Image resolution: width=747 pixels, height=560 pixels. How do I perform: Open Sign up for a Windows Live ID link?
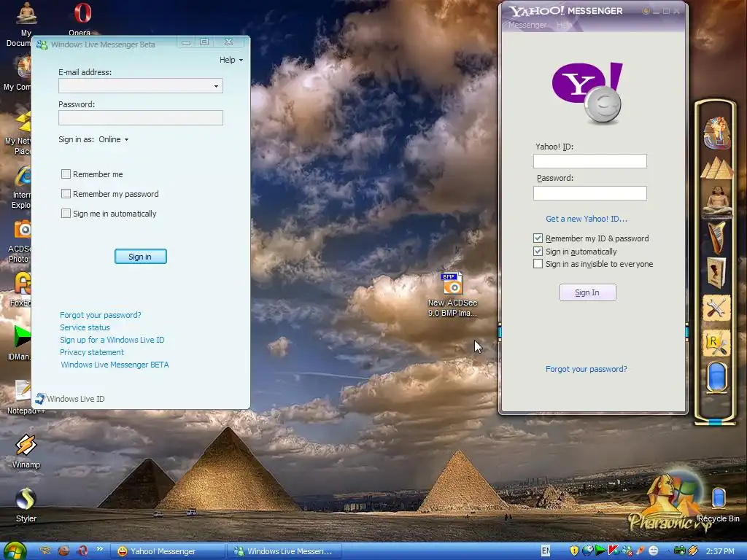pos(112,340)
